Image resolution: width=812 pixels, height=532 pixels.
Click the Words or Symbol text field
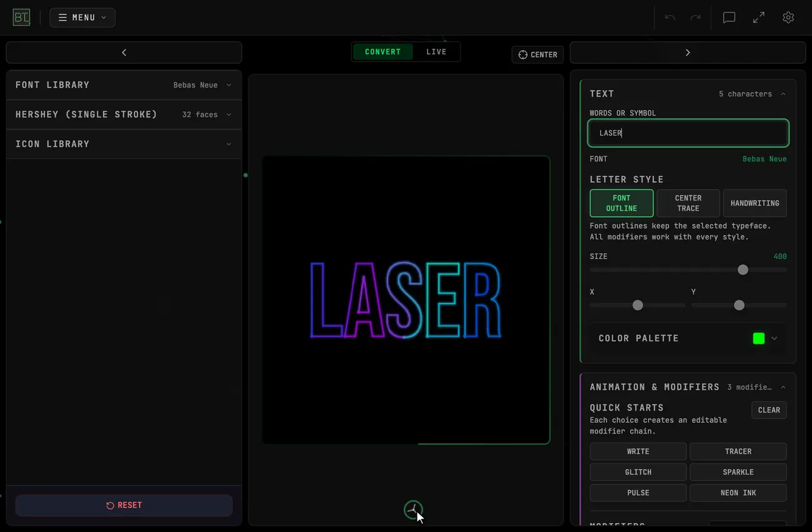pos(688,133)
